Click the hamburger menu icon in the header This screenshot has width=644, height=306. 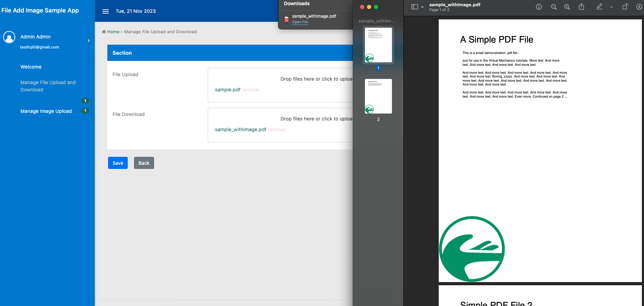(106, 11)
